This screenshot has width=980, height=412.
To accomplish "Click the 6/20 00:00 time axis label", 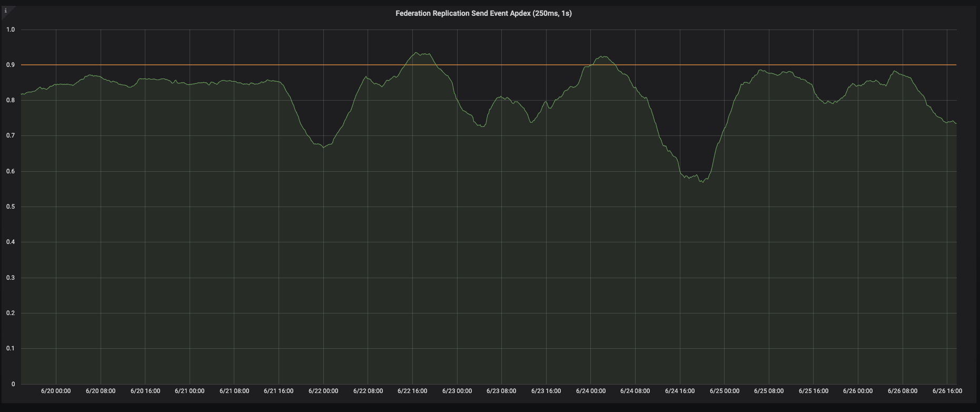I will pyautogui.click(x=56, y=391).
